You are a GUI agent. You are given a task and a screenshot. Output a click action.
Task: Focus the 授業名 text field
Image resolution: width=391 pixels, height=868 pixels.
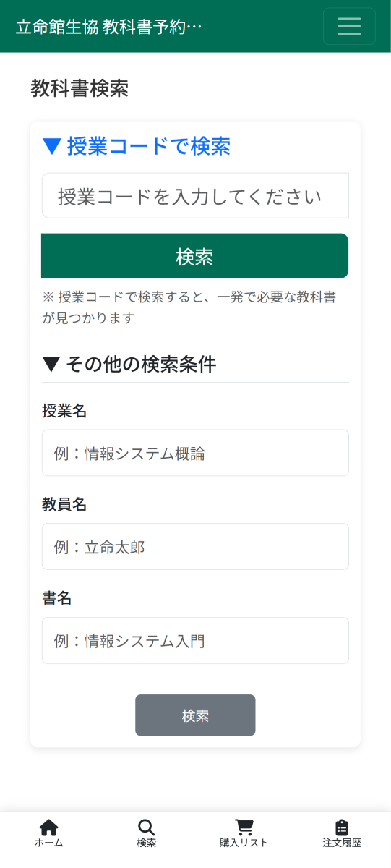pyautogui.click(x=195, y=453)
